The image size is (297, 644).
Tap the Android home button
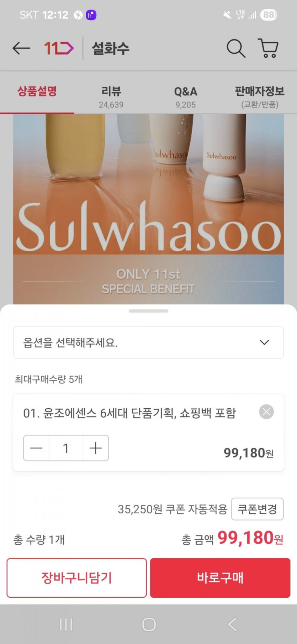click(x=149, y=624)
